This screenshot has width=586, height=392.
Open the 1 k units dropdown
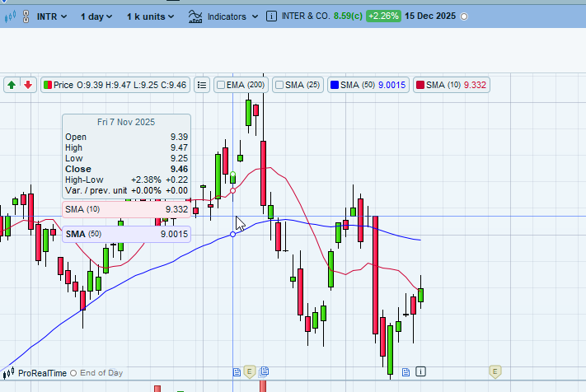pyautogui.click(x=150, y=16)
